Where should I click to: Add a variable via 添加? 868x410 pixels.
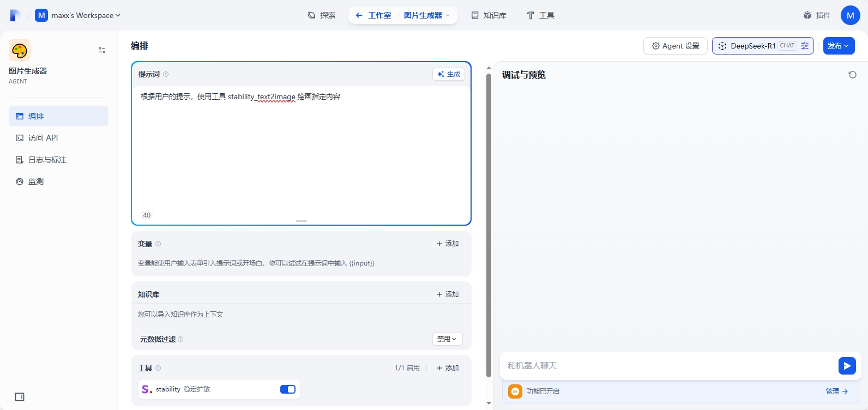pyautogui.click(x=448, y=244)
